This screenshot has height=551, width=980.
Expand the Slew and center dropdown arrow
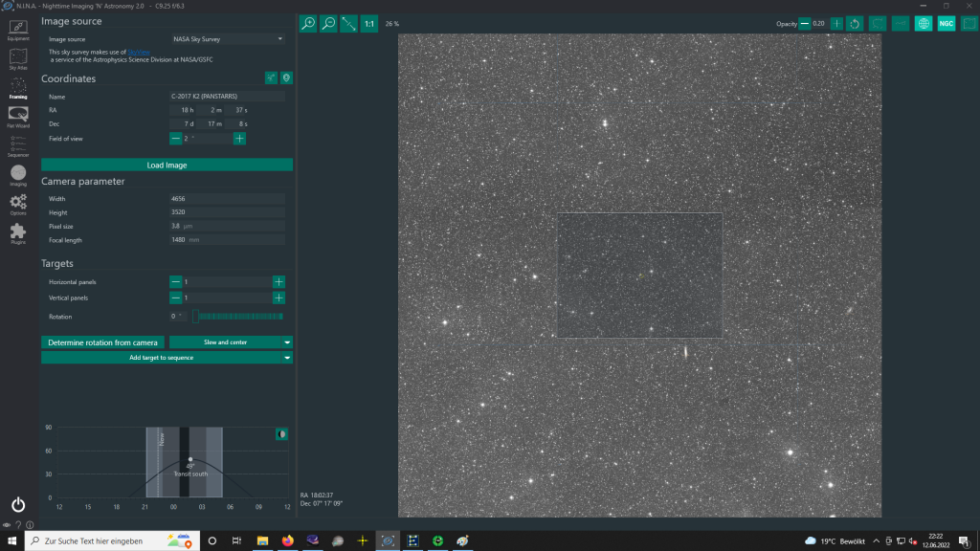[287, 342]
